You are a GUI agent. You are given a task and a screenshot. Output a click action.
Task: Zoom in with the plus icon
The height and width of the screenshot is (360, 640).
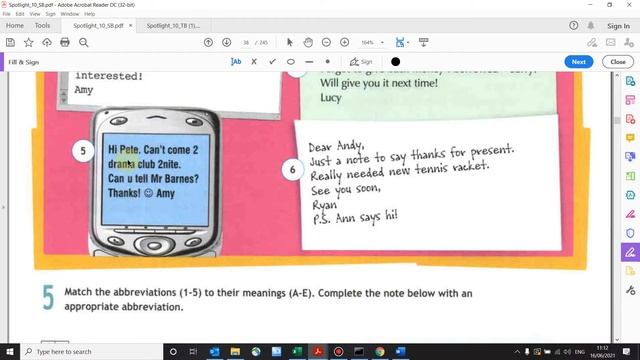point(344,42)
